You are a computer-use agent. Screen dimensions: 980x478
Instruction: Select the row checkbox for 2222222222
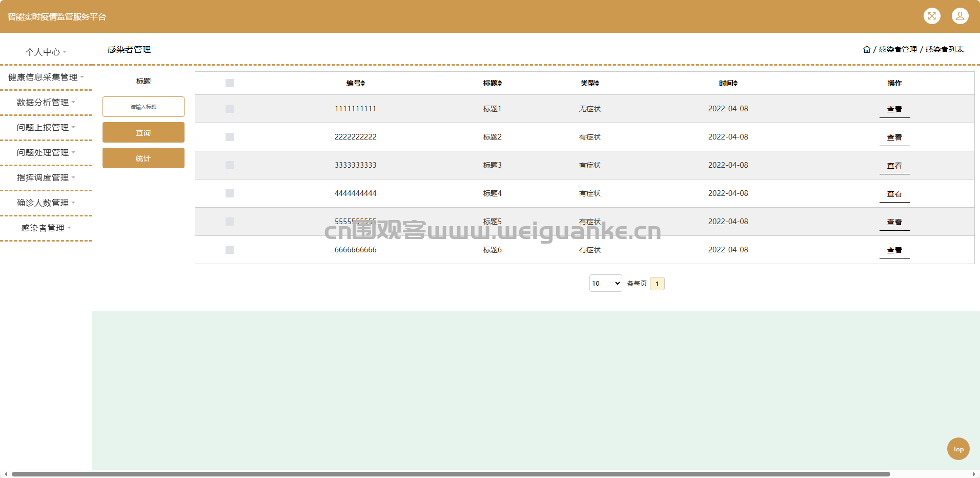point(230,137)
